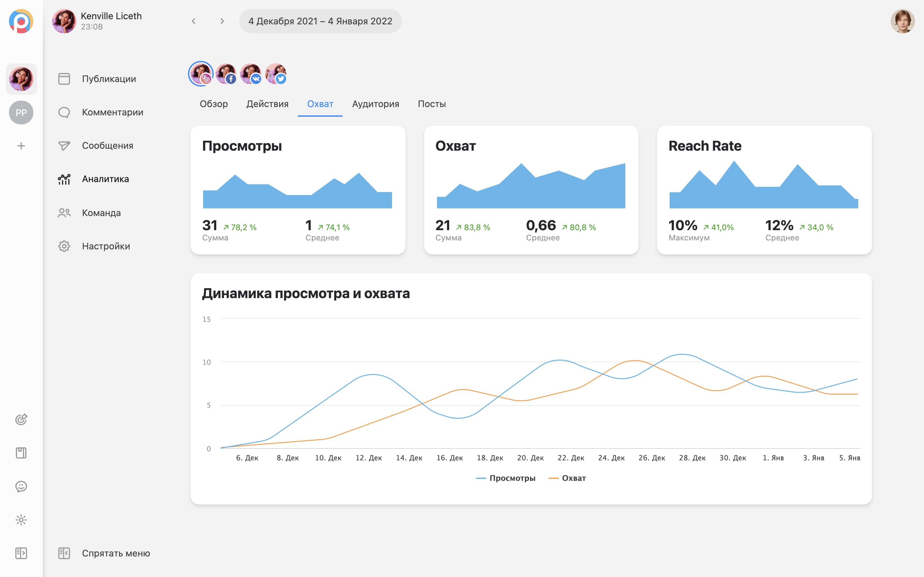924x577 pixels.
Task: Go to the next date period
Action: coord(222,21)
